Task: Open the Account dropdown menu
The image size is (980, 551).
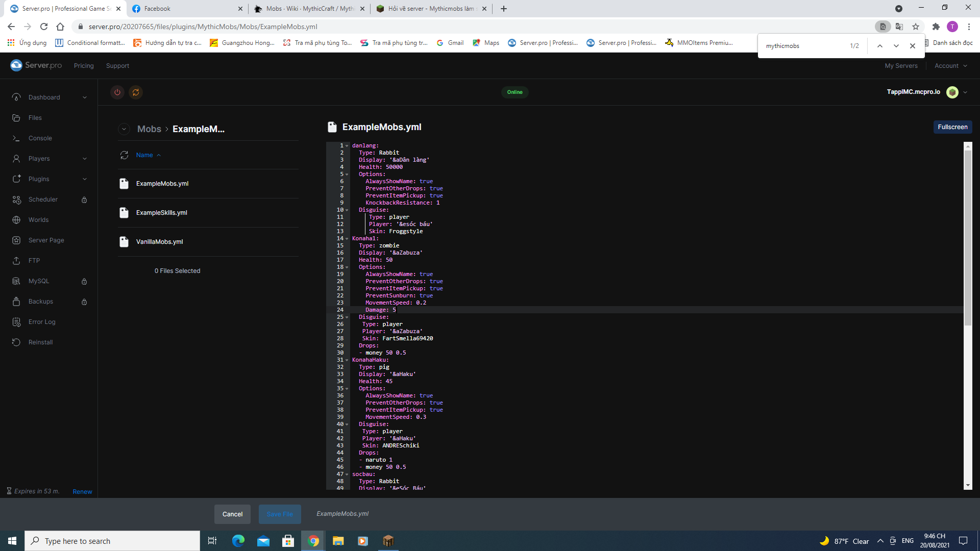Action: click(x=950, y=66)
